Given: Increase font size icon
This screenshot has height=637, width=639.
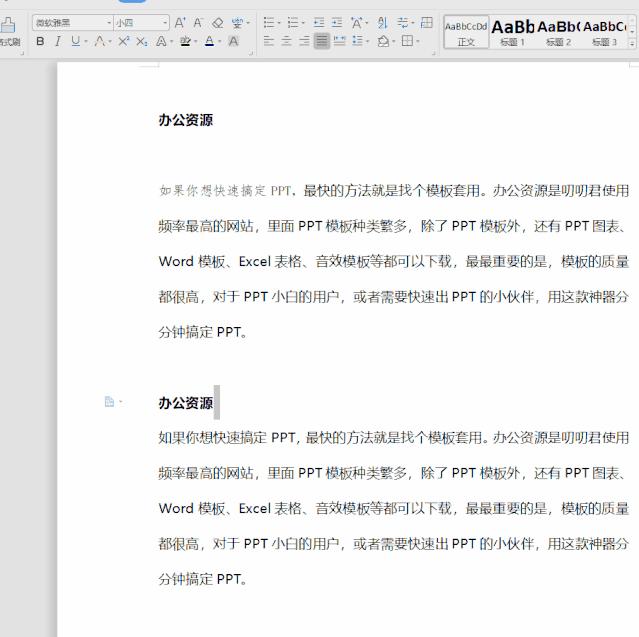Looking at the screenshot, I should coord(180,23).
